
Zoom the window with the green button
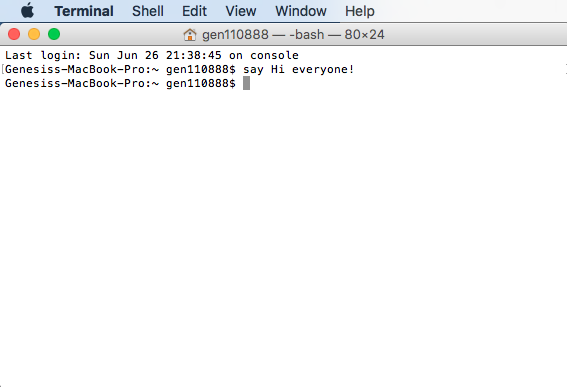[54, 34]
